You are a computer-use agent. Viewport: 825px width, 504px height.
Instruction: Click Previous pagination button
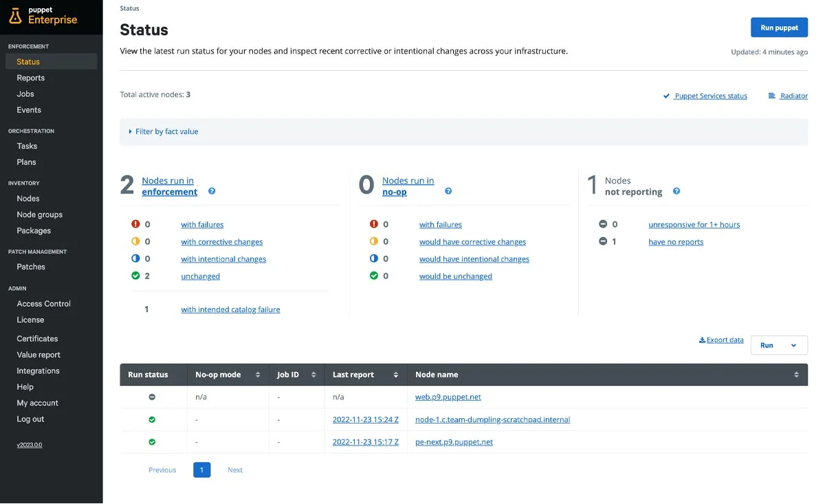(x=162, y=470)
